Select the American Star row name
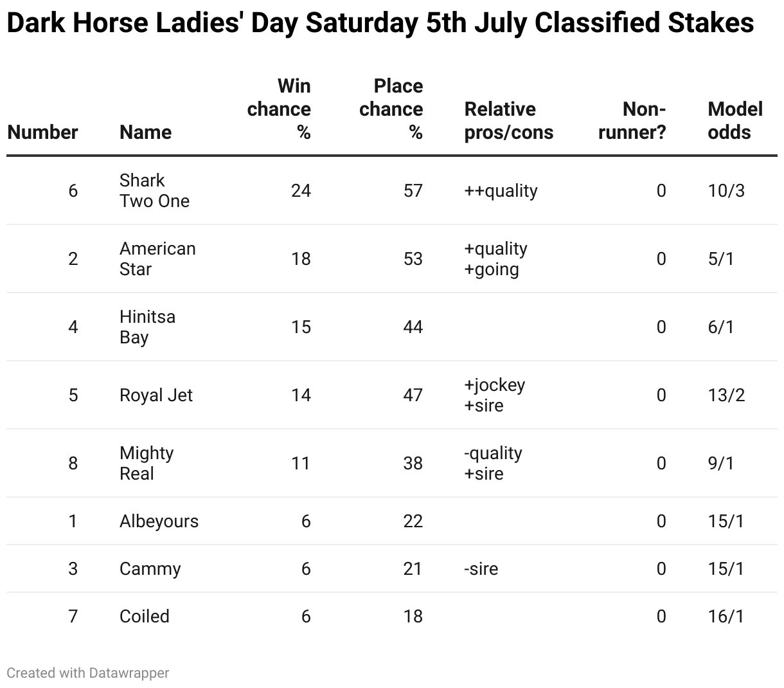The image size is (784, 688). click(x=157, y=258)
